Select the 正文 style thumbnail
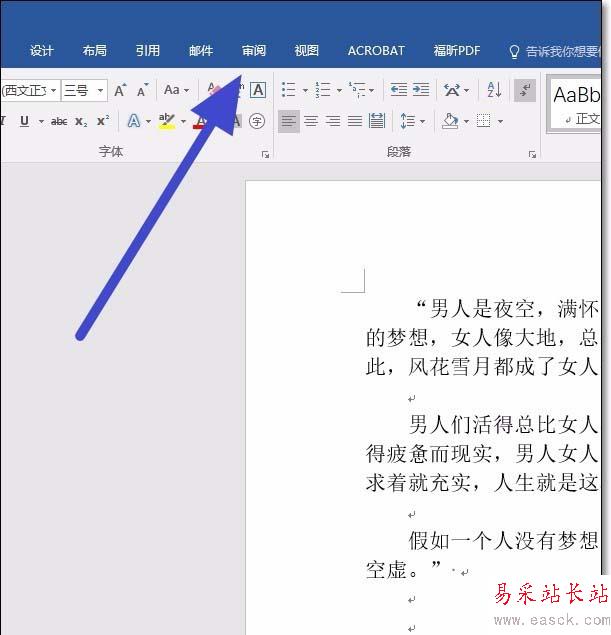Screen dimensions: 611x635 pyautogui.click(x=575, y=104)
